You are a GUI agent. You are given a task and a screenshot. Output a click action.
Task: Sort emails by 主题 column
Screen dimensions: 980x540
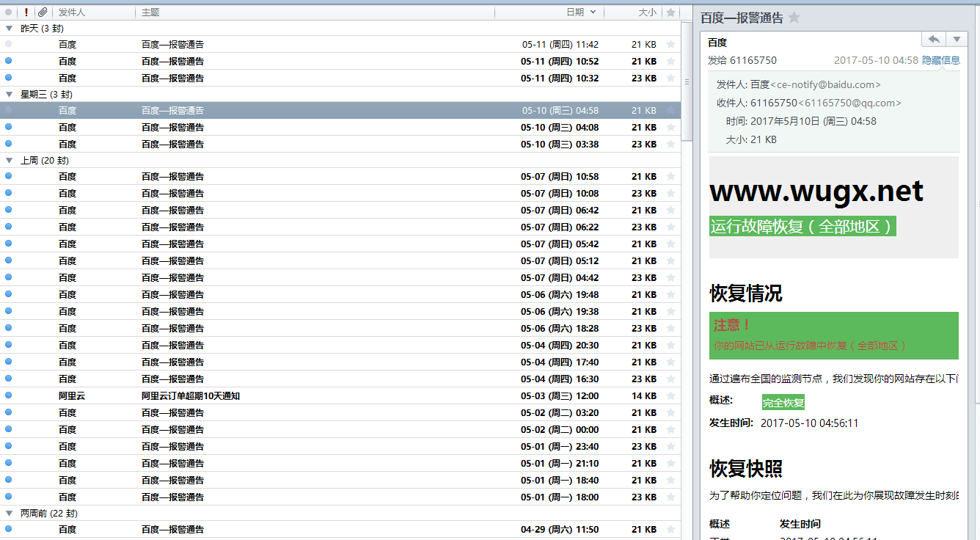(x=150, y=12)
